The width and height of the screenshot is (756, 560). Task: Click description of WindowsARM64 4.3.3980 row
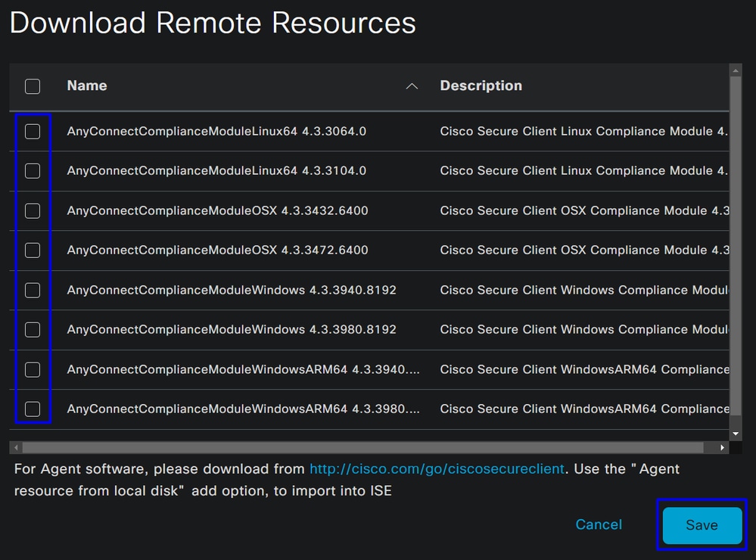pyautogui.click(x=584, y=409)
